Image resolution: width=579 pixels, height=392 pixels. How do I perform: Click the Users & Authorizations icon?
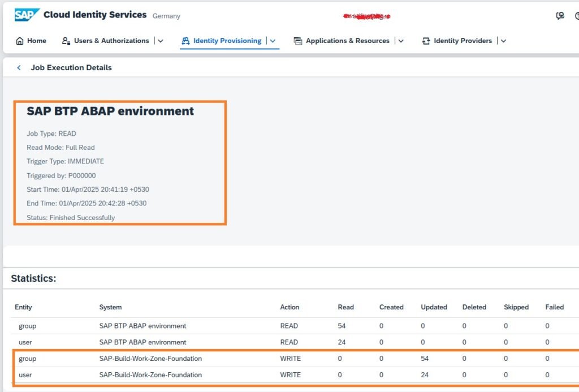tap(66, 41)
